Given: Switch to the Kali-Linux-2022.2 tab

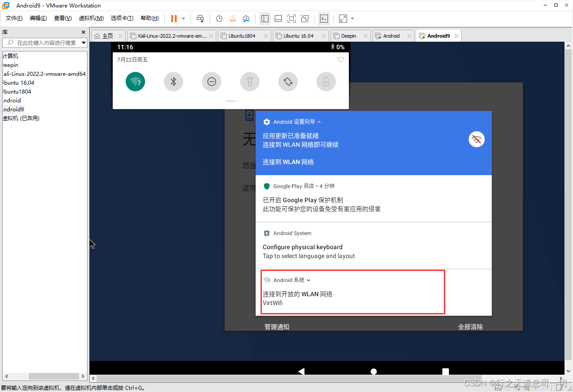Looking at the screenshot, I should [x=171, y=36].
